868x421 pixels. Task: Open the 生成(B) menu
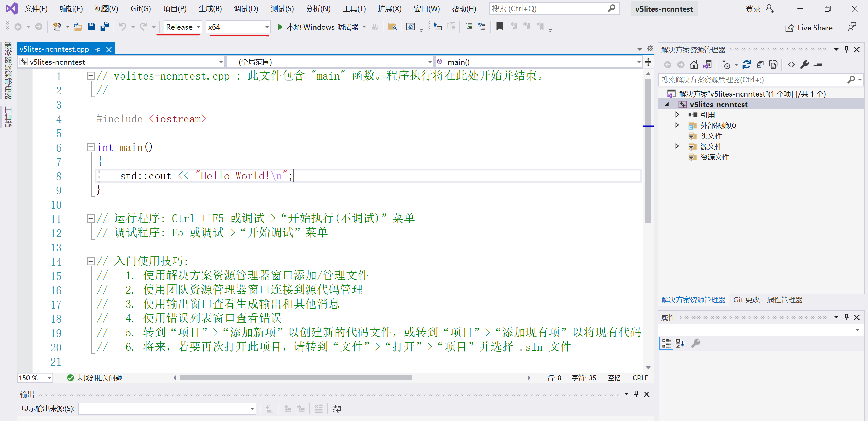(x=210, y=9)
